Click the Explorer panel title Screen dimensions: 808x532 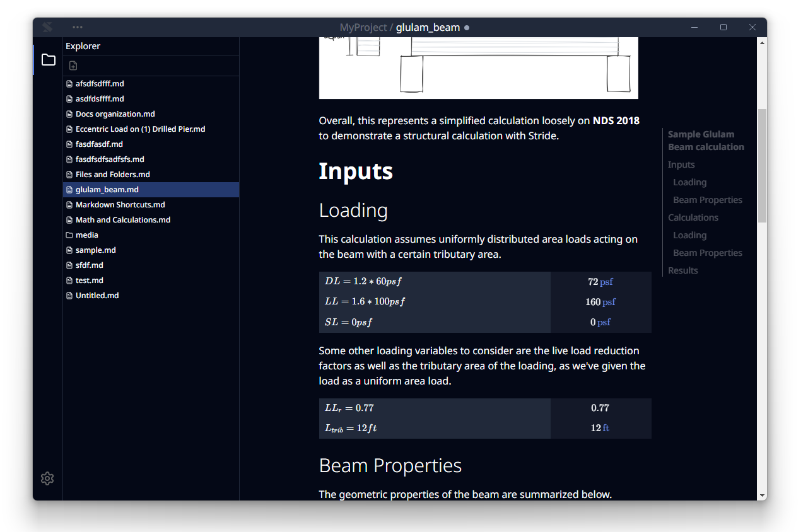[83, 46]
